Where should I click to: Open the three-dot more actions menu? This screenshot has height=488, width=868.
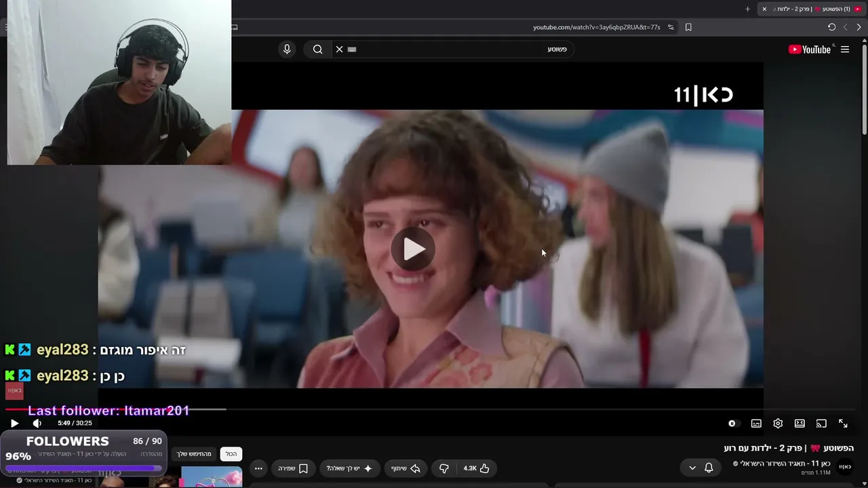point(258,468)
